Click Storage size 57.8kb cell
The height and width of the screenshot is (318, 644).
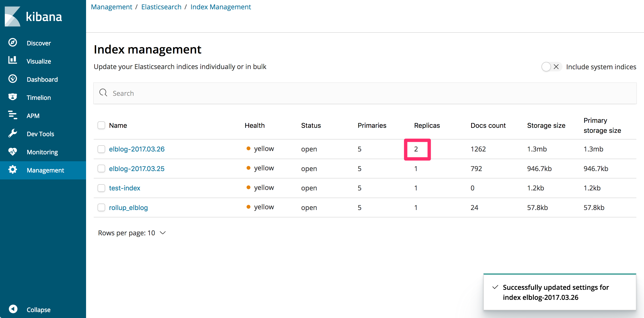537,207
